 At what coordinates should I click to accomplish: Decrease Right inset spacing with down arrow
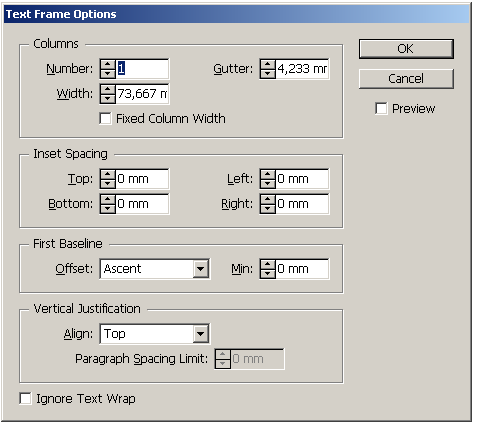click(268, 208)
